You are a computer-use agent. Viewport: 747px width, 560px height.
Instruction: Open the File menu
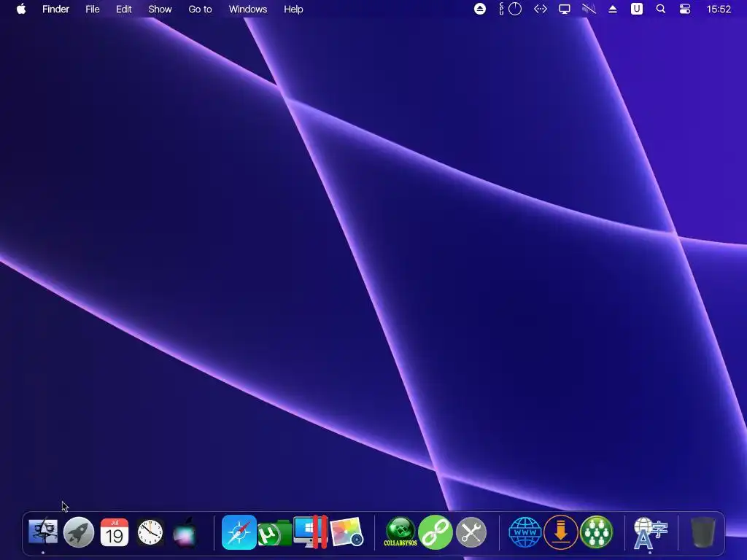click(x=93, y=9)
